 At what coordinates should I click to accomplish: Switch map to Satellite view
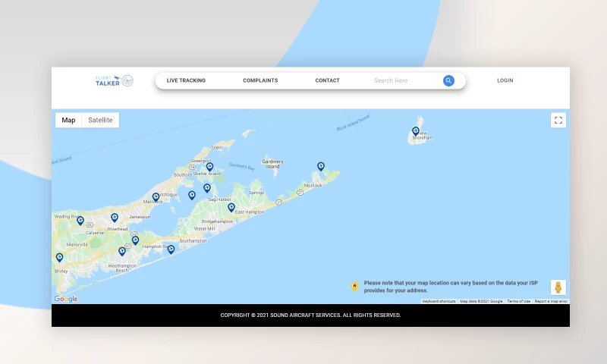(x=100, y=120)
